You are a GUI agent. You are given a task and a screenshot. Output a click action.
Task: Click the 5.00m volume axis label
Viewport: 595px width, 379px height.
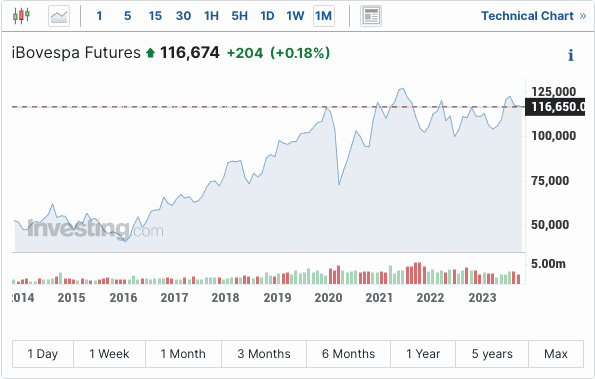[x=548, y=264]
